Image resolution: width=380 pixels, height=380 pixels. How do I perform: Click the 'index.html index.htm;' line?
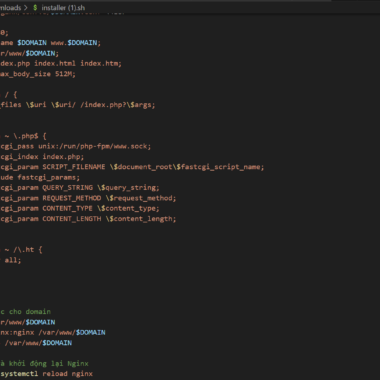61,63
